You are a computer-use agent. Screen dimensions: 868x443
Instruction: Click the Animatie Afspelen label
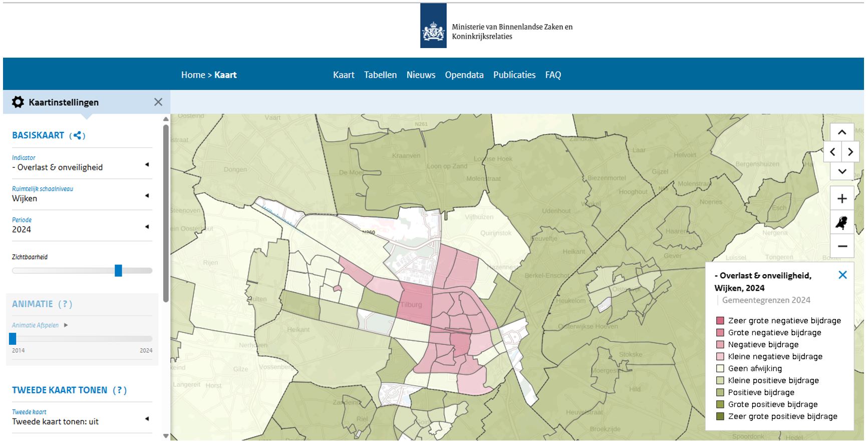point(36,325)
